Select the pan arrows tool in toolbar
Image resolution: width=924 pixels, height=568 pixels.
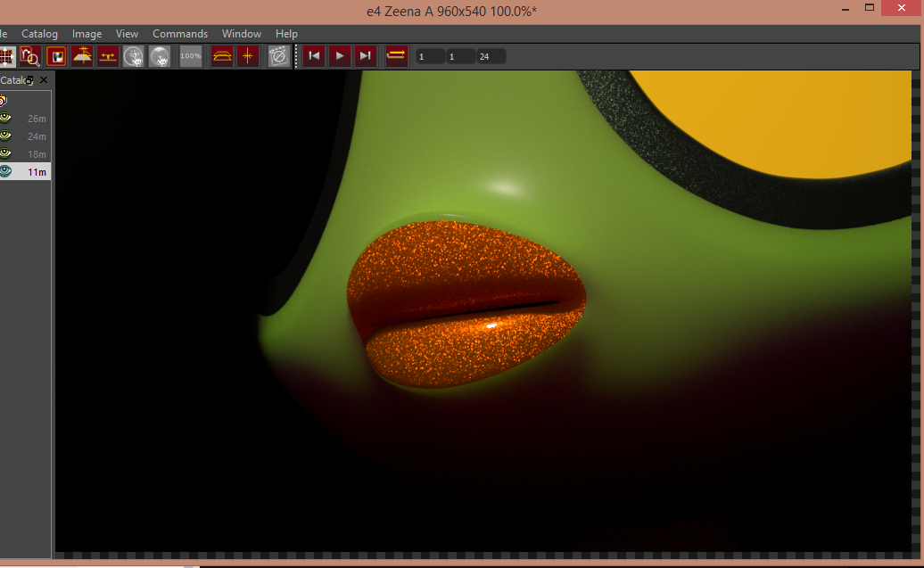[x=6, y=56]
